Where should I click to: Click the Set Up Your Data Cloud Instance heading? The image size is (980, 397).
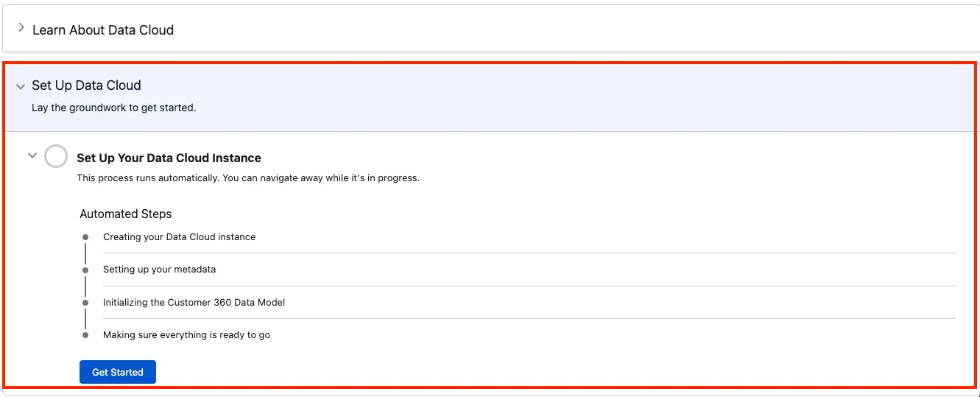(x=169, y=158)
